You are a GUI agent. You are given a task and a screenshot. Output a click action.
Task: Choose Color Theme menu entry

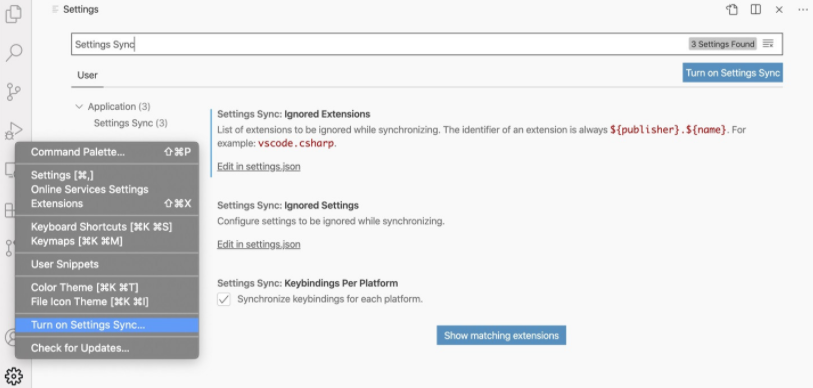(x=107, y=287)
